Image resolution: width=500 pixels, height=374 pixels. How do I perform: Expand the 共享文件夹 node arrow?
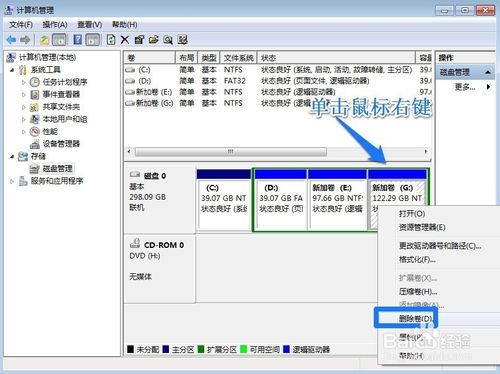coord(23,107)
